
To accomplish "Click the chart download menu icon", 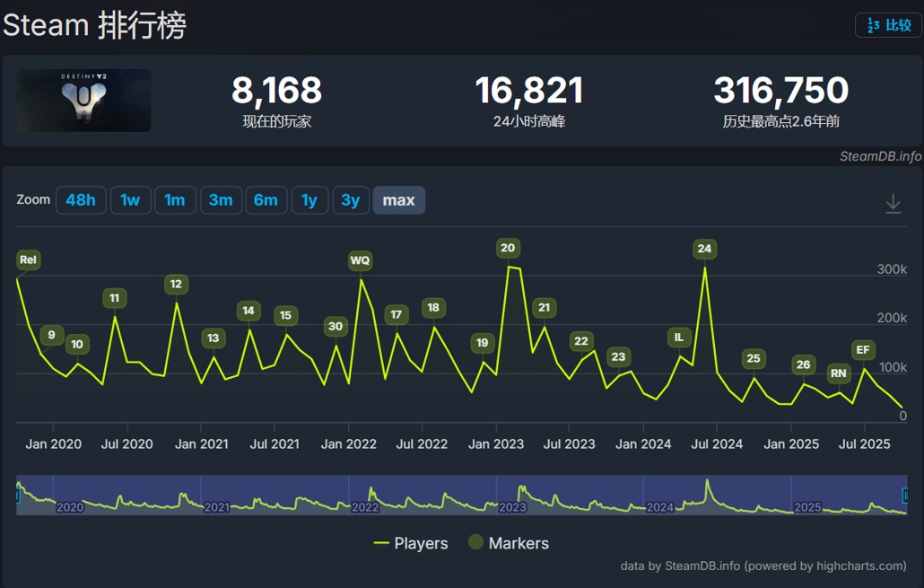I will pyautogui.click(x=893, y=204).
